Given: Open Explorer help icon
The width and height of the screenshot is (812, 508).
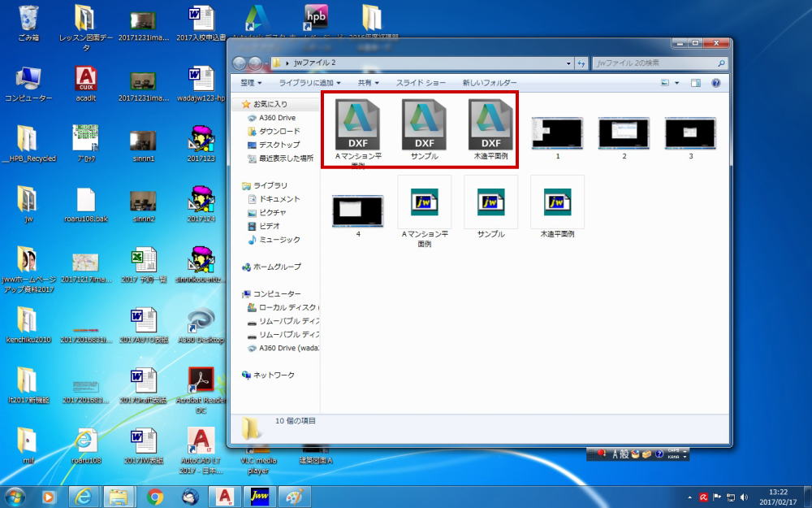Looking at the screenshot, I should tap(715, 83).
